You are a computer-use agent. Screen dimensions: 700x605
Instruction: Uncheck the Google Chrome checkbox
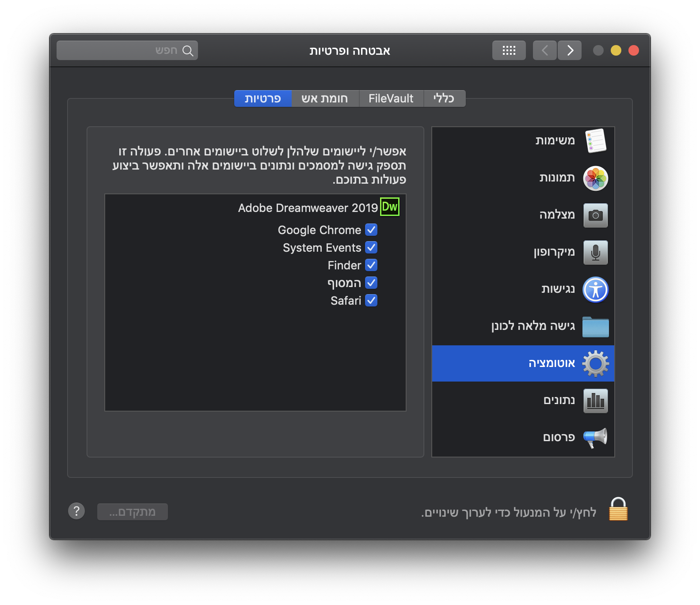click(371, 230)
